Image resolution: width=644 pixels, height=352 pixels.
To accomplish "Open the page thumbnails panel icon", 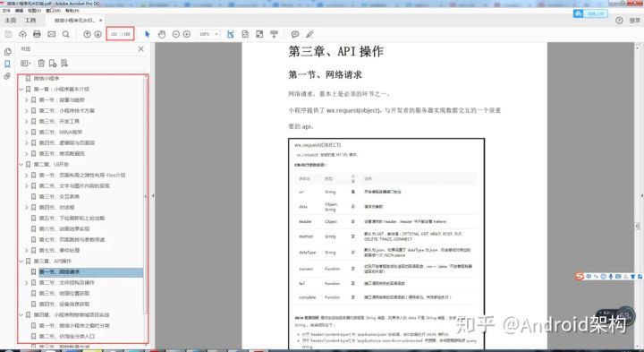I will [x=7, y=52].
